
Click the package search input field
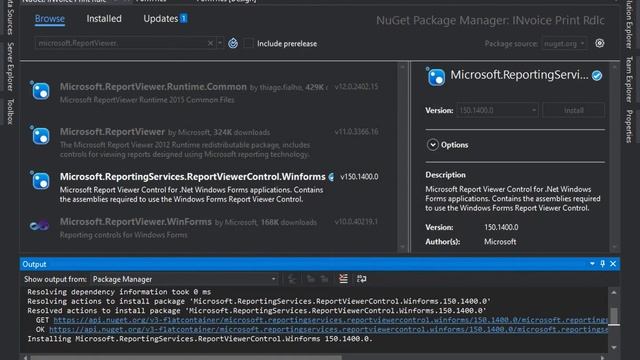click(x=121, y=43)
